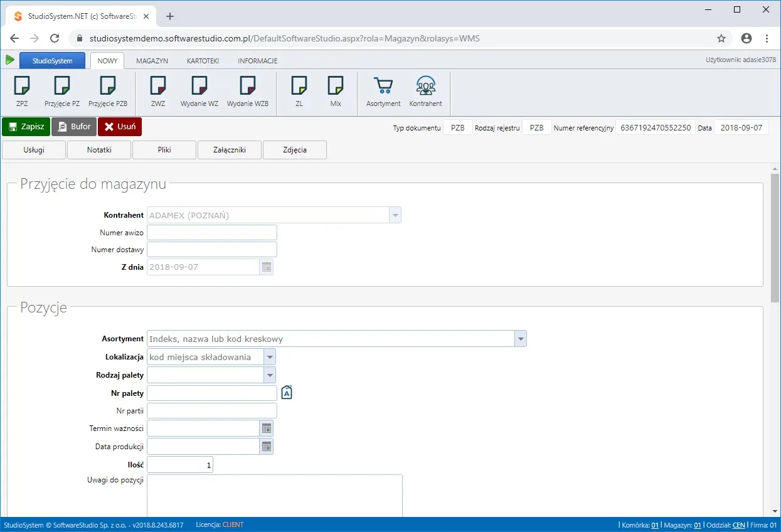Click the Typ dokumentu PZB field

tap(458, 127)
